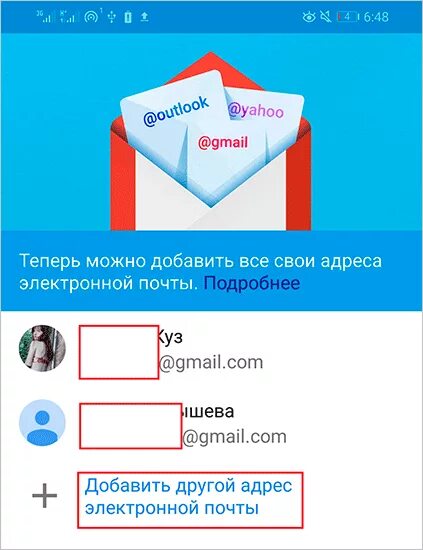Tap Добавить другой адрес электронной почты
Viewport: 423px width, 550px height.
pyautogui.click(x=189, y=497)
